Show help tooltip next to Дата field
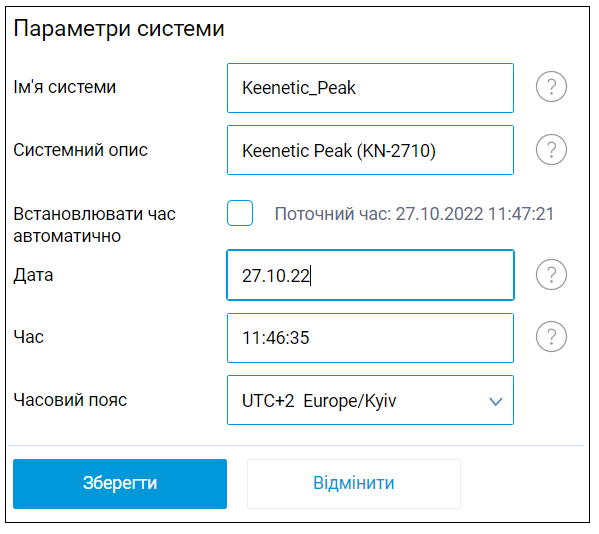 tap(551, 274)
